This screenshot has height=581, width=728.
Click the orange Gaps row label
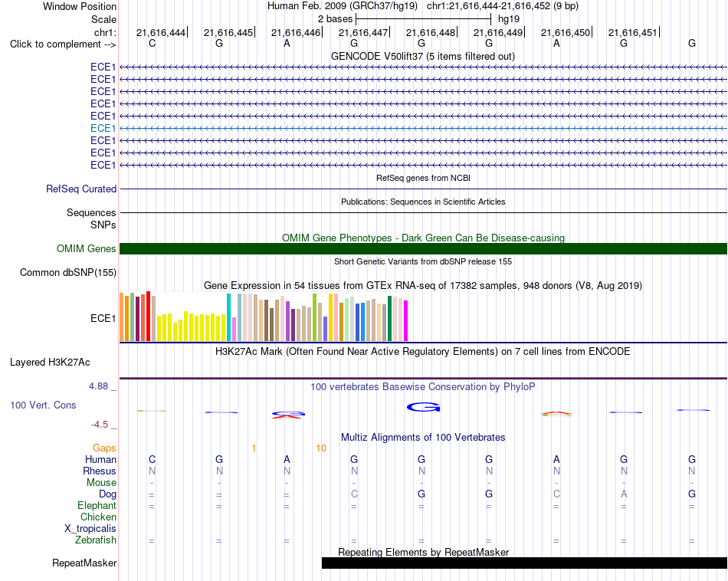point(104,448)
